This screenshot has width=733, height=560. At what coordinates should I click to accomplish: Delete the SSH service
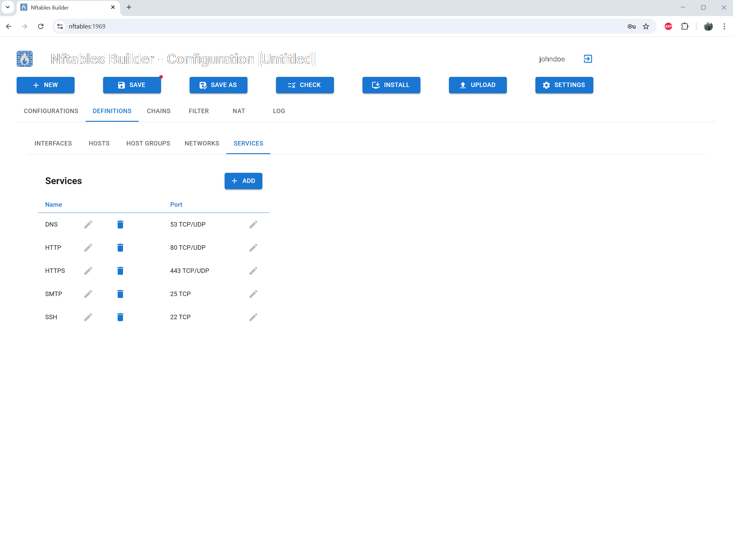120,317
